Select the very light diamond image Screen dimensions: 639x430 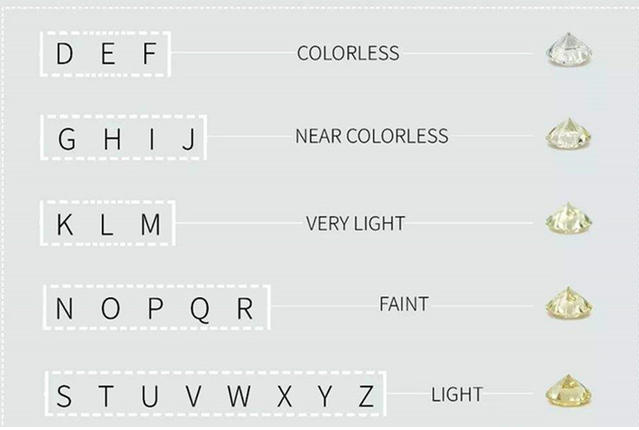(x=567, y=221)
